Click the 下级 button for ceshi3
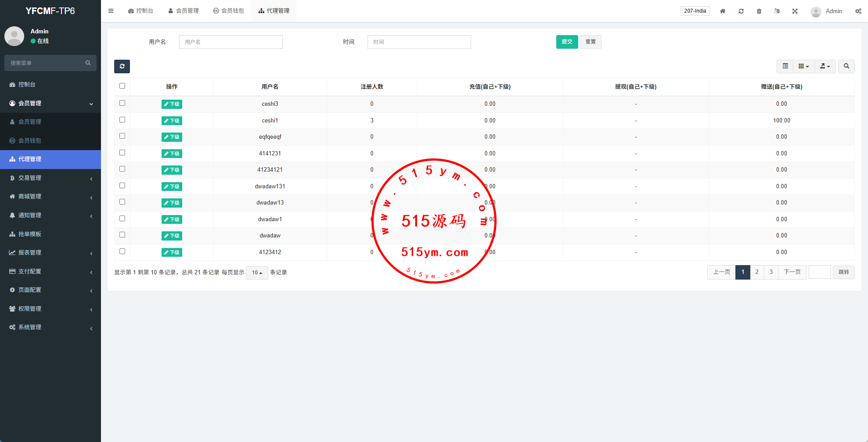This screenshot has height=442, width=868. (x=172, y=104)
